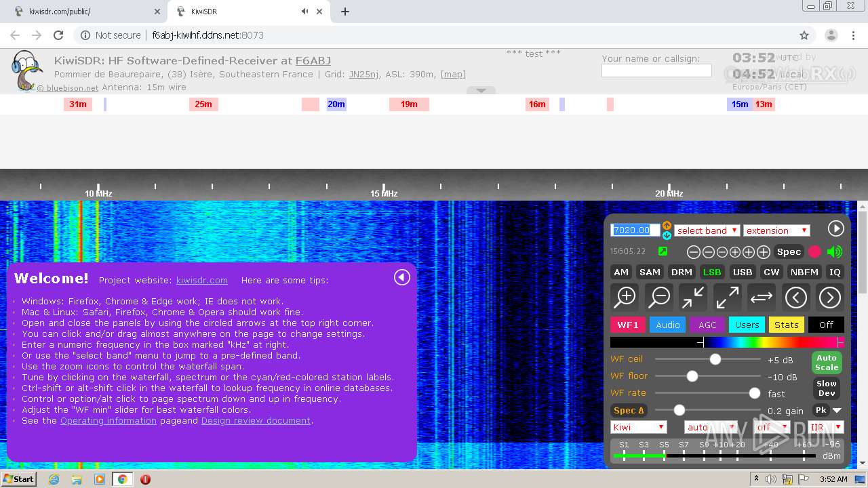Viewport: 868px width, 488px height.
Task: Expand top bar with the gray down arrow
Action: point(481,90)
